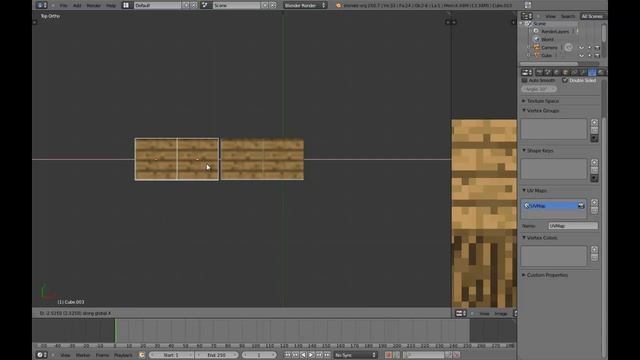640x360 pixels.
Task: Open the Render menu
Action: pos(94,6)
